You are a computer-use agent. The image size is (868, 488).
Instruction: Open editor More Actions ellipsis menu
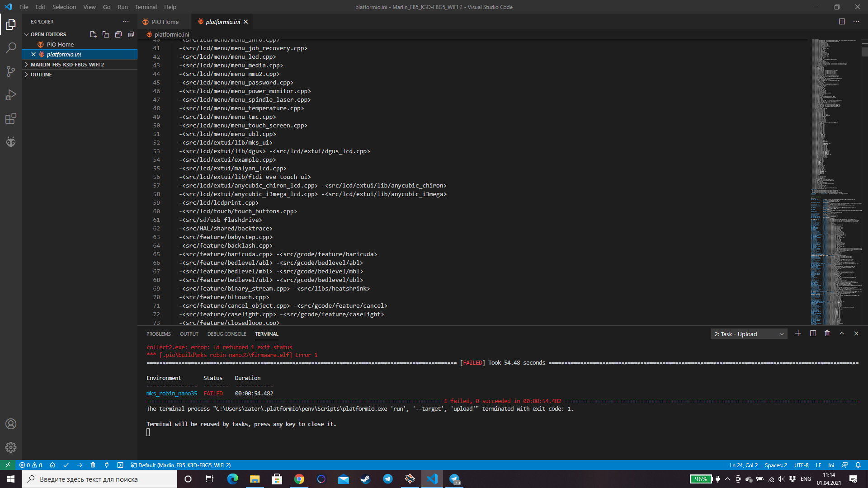(856, 21)
